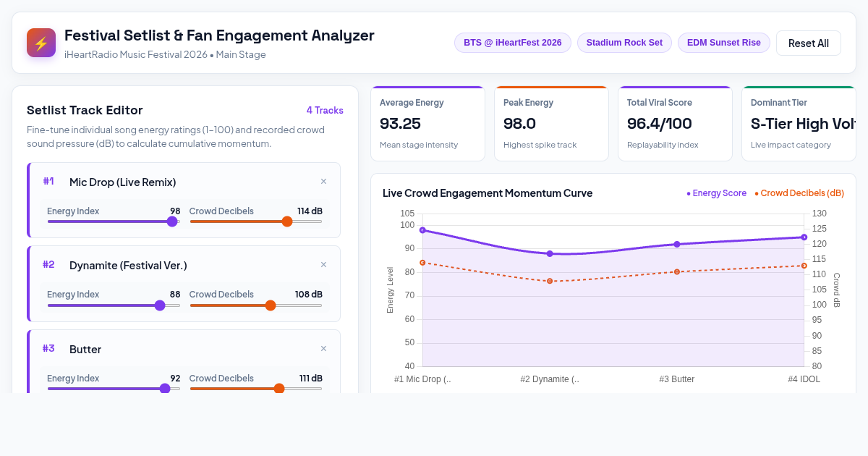Image resolution: width=868 pixels, height=456 pixels.
Task: Click the '93.25' average energy value
Action: (x=400, y=124)
